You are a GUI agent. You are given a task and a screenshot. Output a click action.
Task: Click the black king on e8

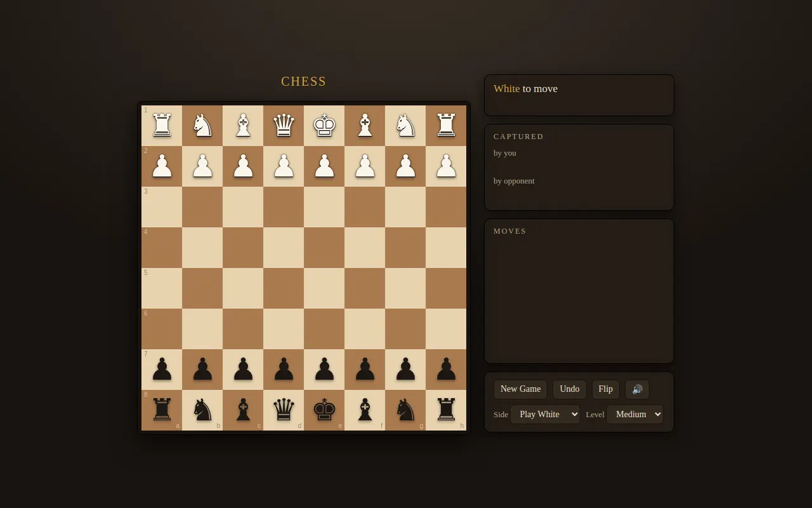pos(324,410)
